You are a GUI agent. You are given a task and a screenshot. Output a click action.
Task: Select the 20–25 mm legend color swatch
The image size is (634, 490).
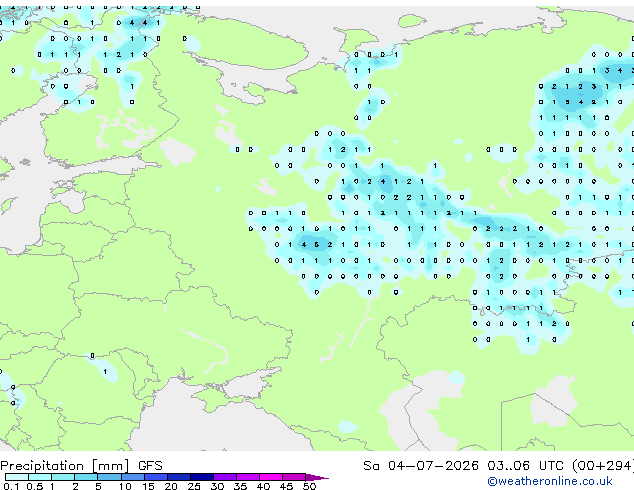point(179,477)
